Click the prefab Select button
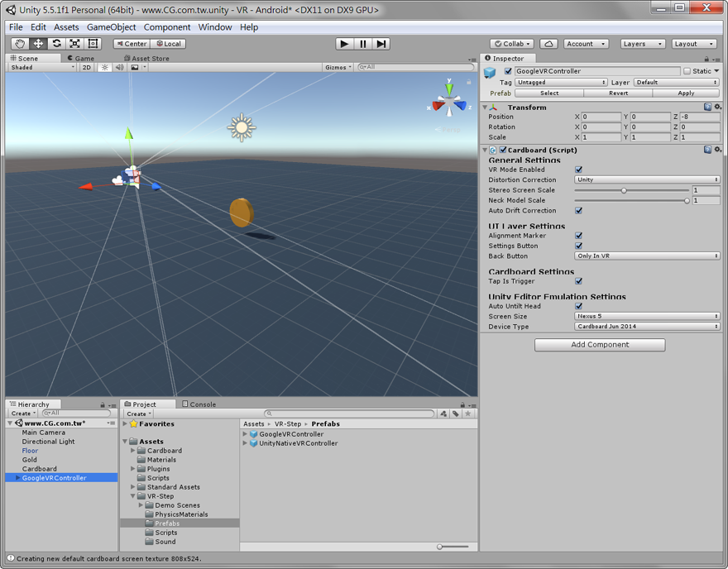This screenshot has width=728, height=569. pos(549,93)
